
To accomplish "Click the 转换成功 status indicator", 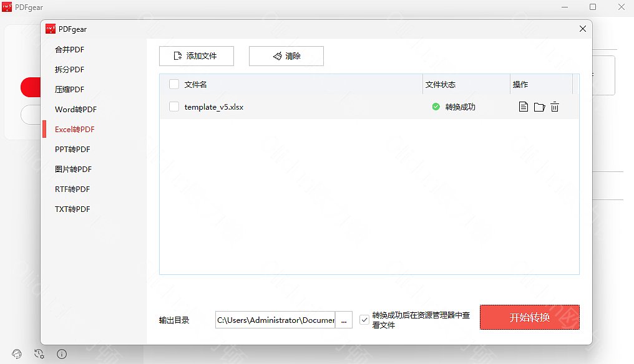I will (456, 107).
